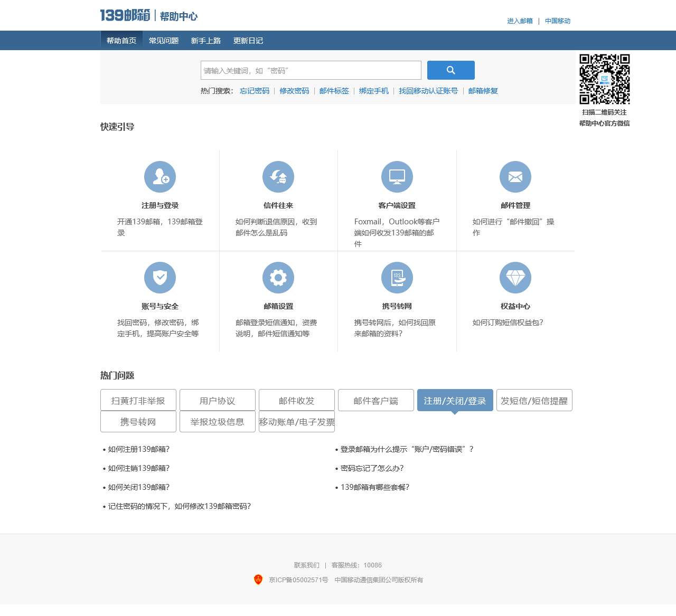Select the 邮件收发 category tab
The height and width of the screenshot is (616, 676).
click(297, 400)
